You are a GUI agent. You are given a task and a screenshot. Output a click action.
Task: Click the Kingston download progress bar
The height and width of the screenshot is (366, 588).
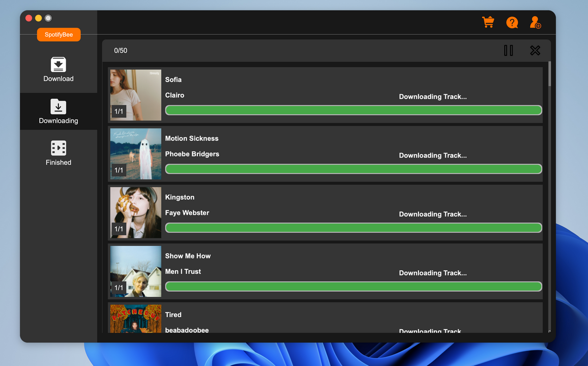point(353,228)
